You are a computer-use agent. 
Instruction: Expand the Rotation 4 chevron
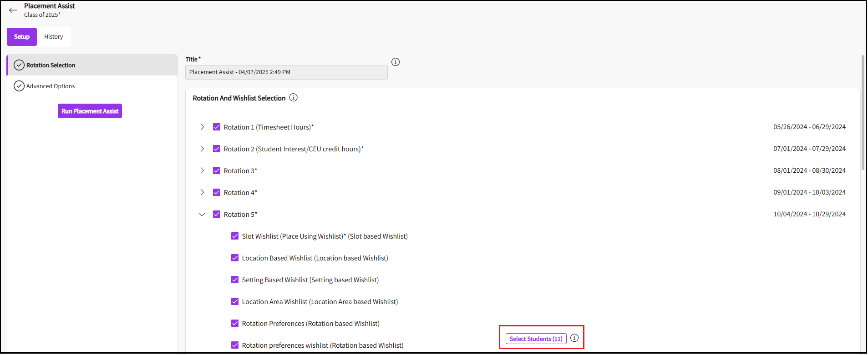(x=202, y=193)
